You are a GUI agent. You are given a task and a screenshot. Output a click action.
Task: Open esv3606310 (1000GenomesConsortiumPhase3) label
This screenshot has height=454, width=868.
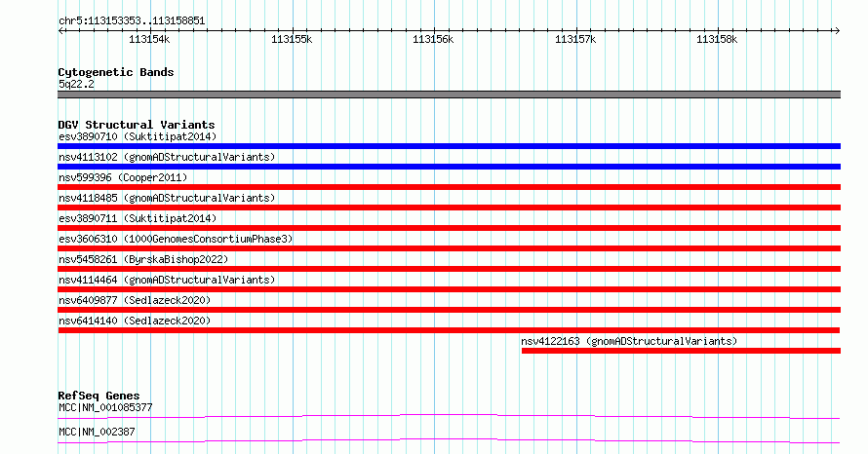(x=176, y=239)
